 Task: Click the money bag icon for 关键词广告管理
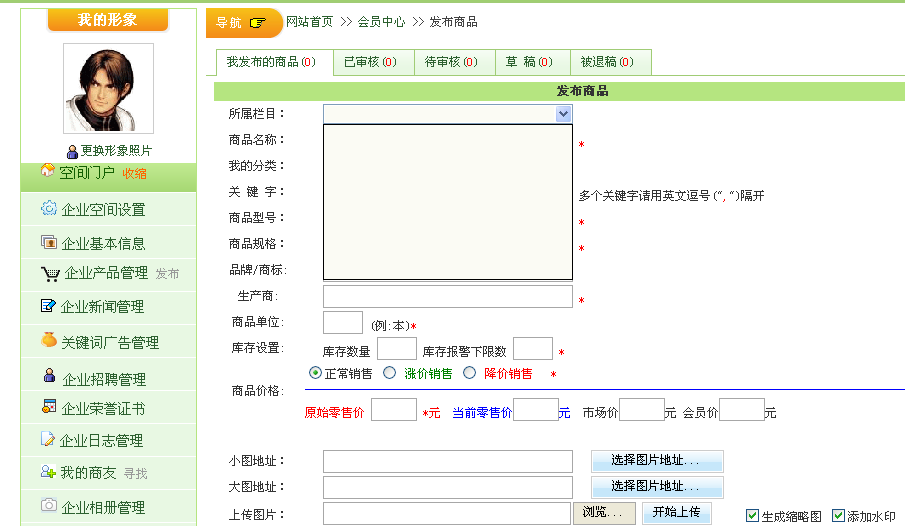click(x=49, y=340)
